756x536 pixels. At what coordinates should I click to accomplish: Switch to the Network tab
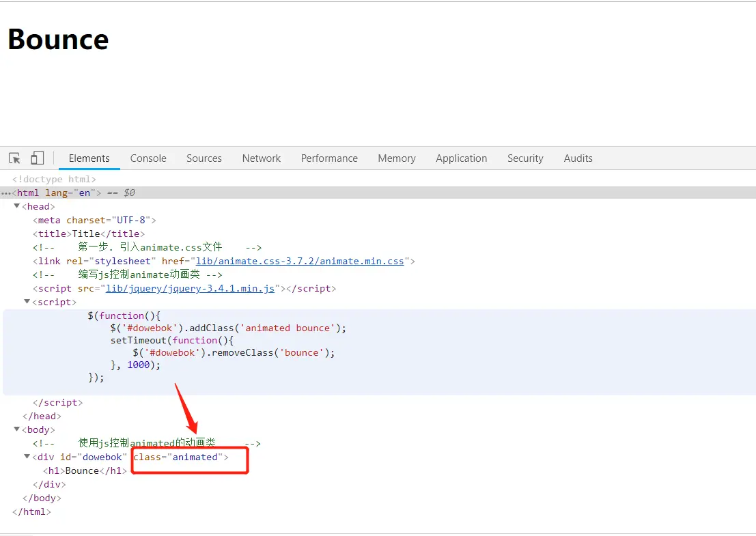coord(262,158)
